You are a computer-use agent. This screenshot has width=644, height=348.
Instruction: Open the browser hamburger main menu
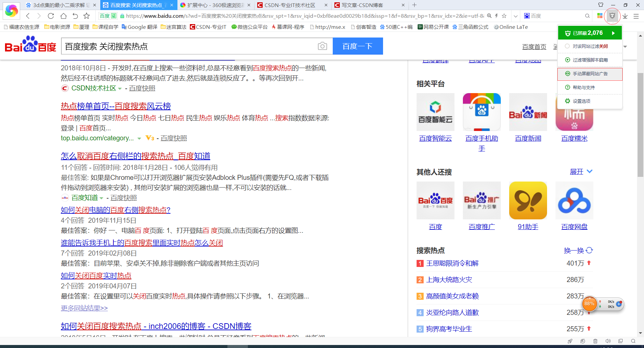pos(636,16)
